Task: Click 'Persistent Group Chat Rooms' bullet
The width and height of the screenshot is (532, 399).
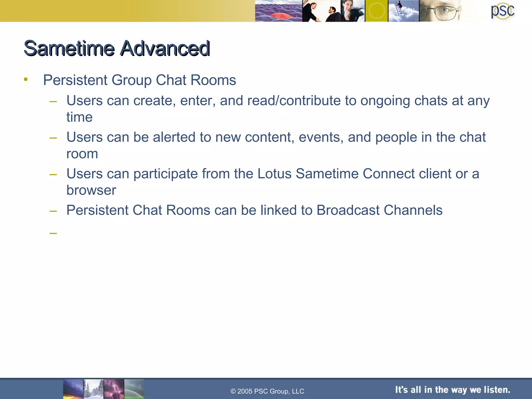Action: coord(139,80)
